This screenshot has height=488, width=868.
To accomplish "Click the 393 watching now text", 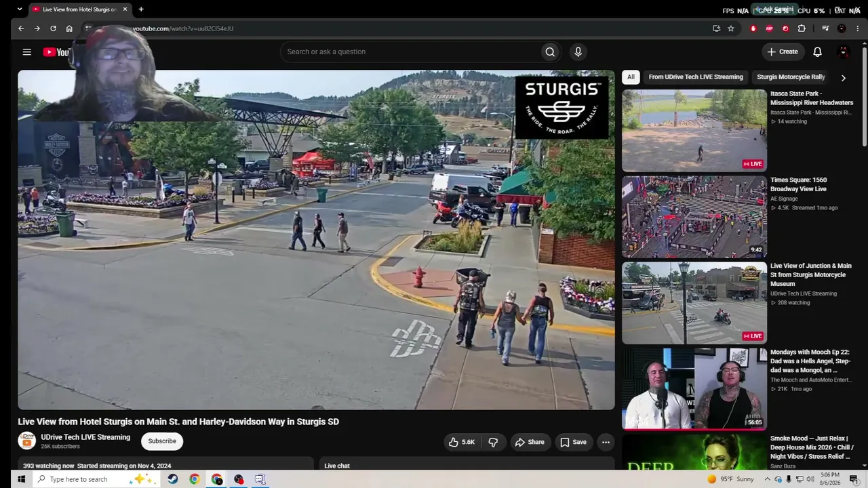I will tap(48, 466).
